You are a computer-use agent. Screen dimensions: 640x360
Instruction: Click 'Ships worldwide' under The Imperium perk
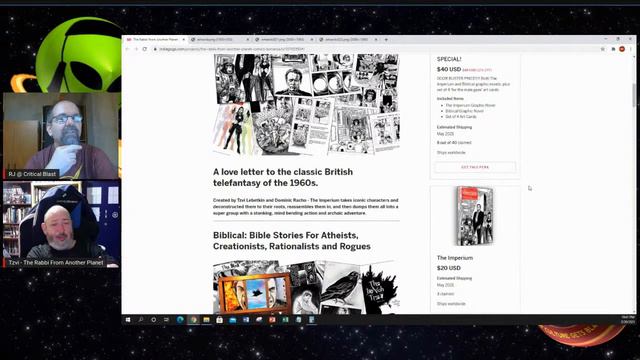point(451,304)
